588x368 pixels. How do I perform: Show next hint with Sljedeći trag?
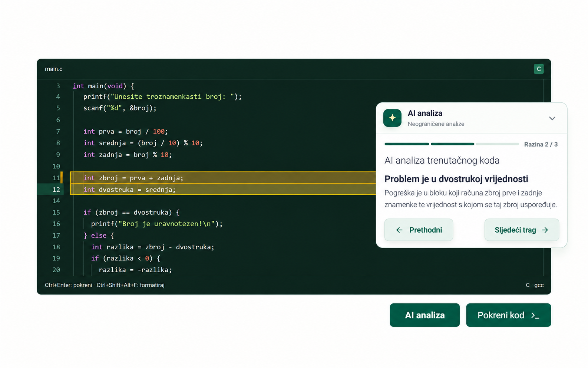click(522, 230)
